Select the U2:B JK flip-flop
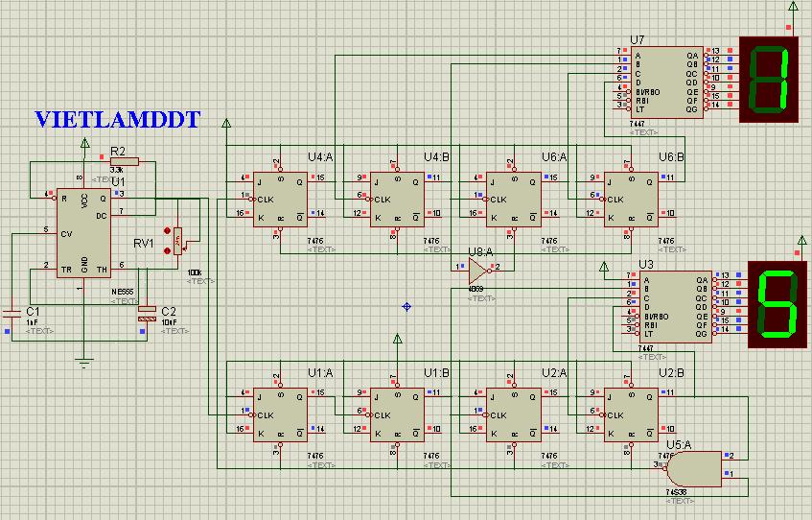812x520 pixels. (x=631, y=415)
